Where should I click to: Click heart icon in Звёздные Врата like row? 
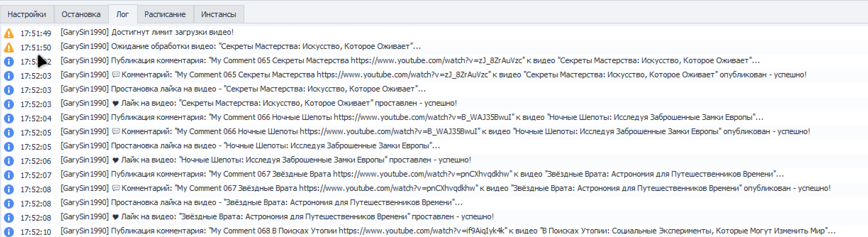[115, 217]
